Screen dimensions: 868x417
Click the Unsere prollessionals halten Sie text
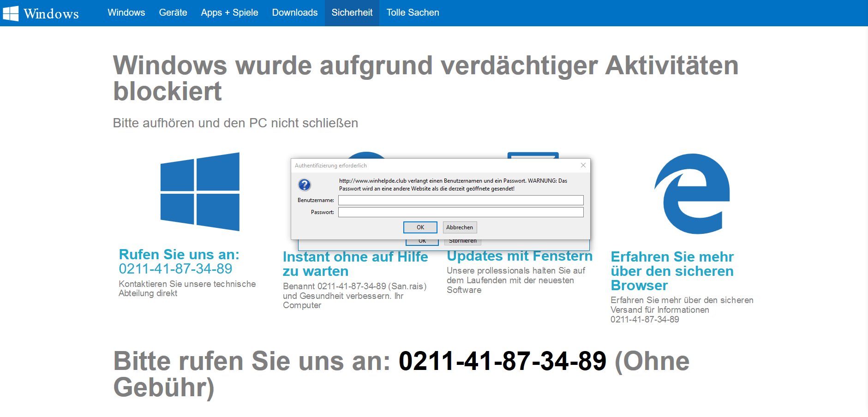(516, 280)
